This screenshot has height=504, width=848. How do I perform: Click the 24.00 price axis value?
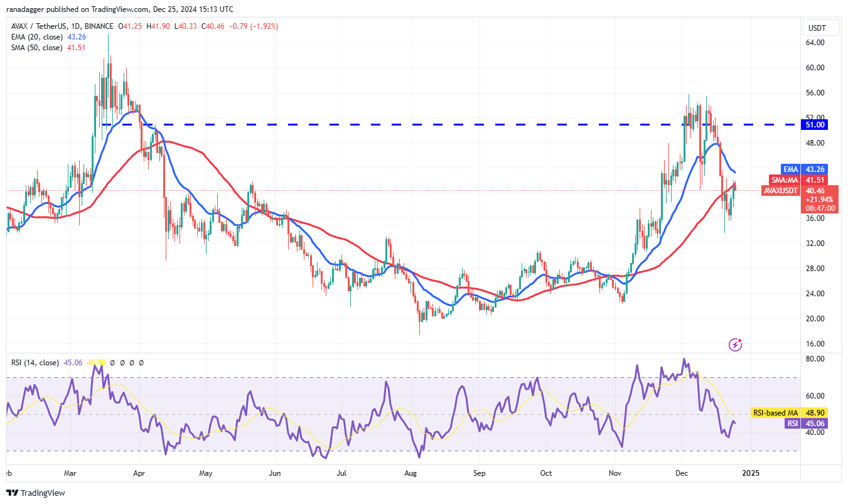(x=815, y=294)
